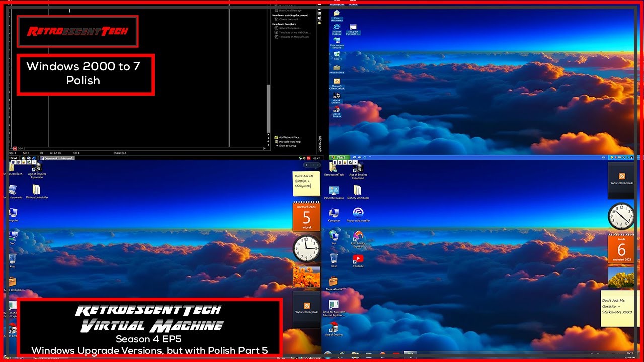Open calendar gadget showing środa 6

pos(621,248)
